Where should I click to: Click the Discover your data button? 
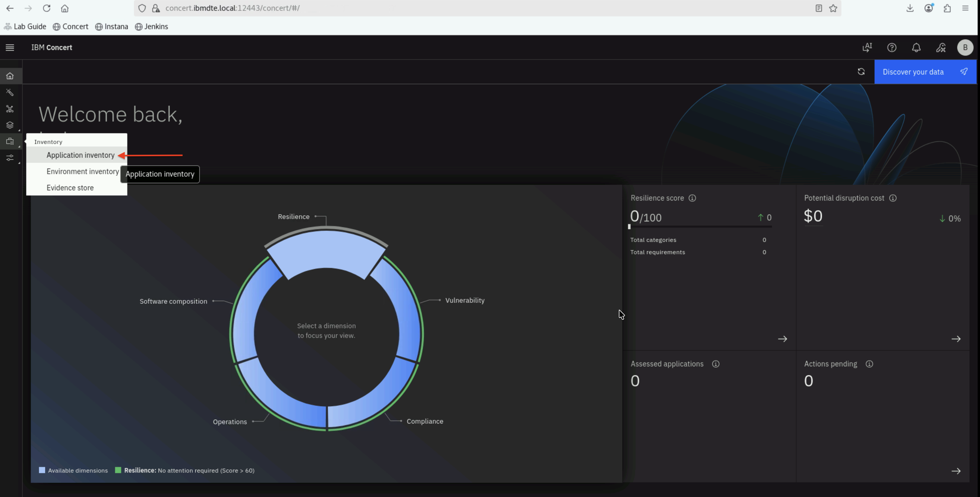[x=925, y=72]
